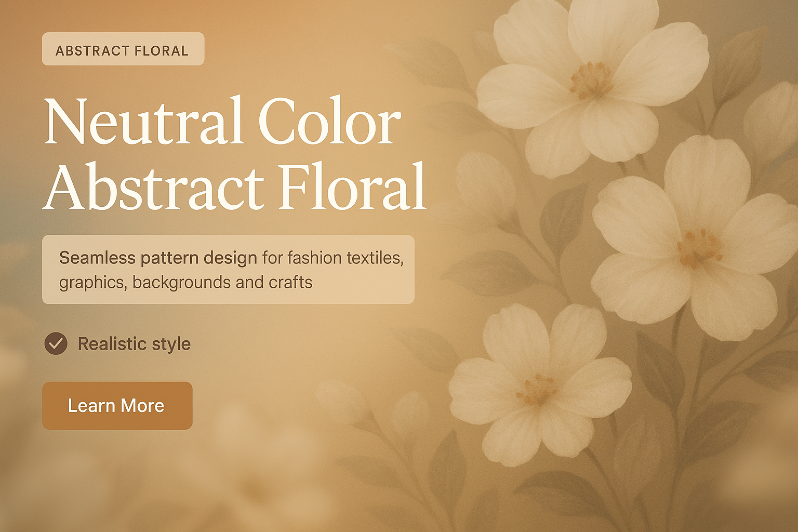
Task: Click the top flower's golden center
Action: [591, 81]
